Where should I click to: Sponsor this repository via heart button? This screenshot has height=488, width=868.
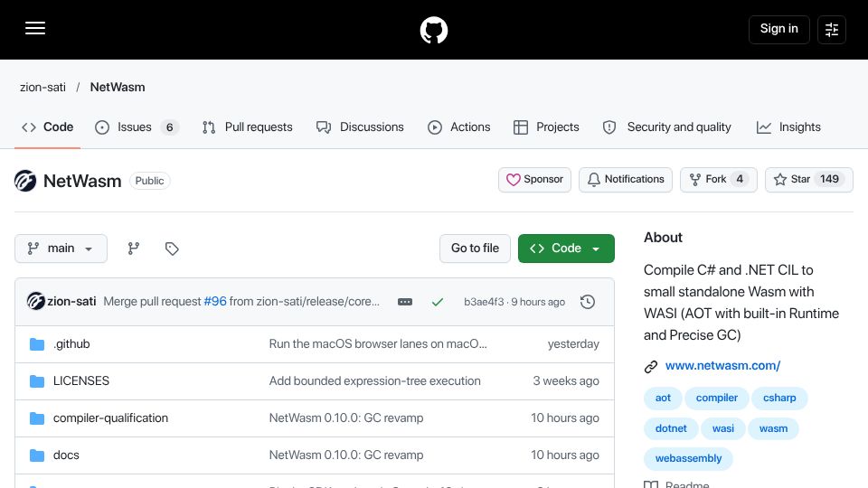coord(534,179)
